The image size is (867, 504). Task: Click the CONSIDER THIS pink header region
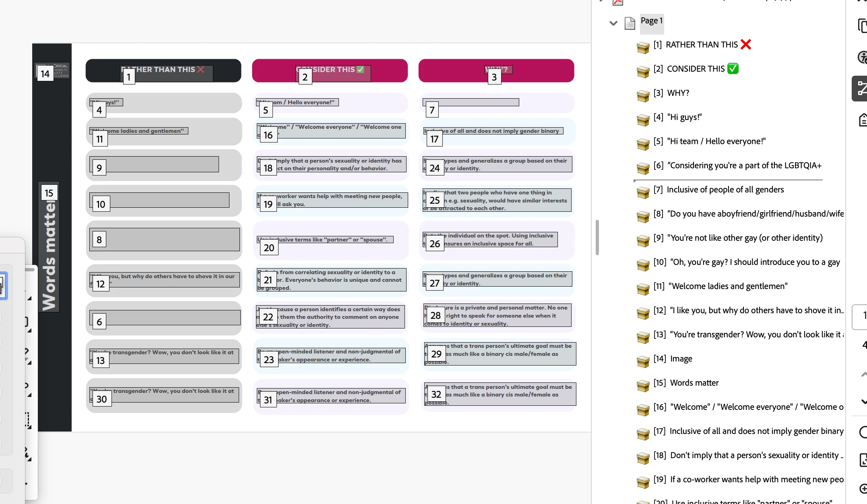329,70
